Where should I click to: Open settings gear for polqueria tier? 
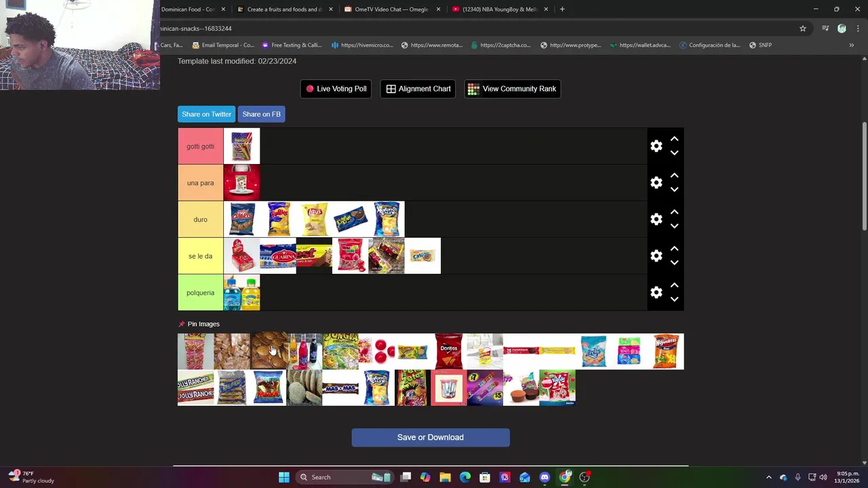pos(656,293)
